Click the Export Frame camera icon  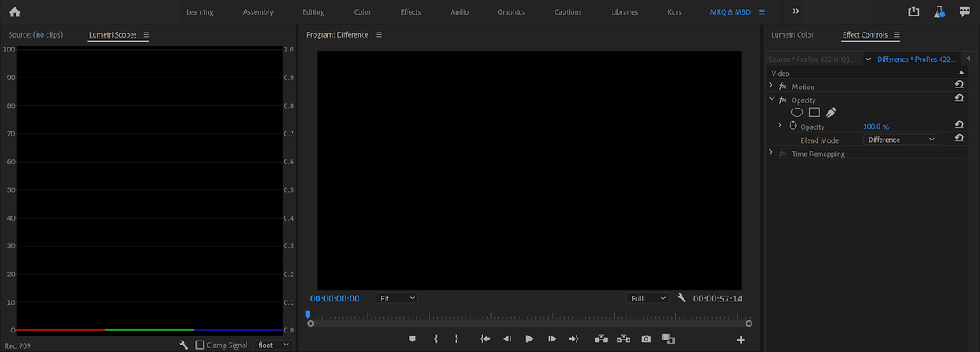pyautogui.click(x=646, y=339)
